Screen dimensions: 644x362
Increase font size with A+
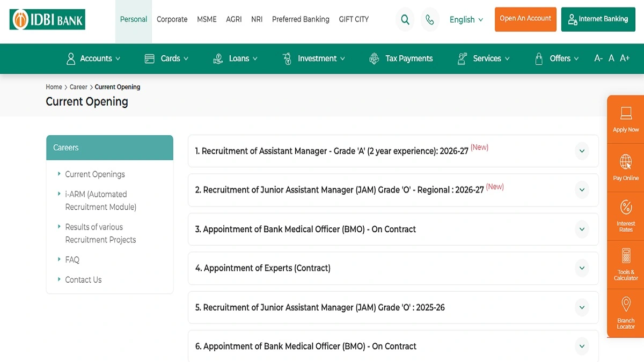point(625,58)
